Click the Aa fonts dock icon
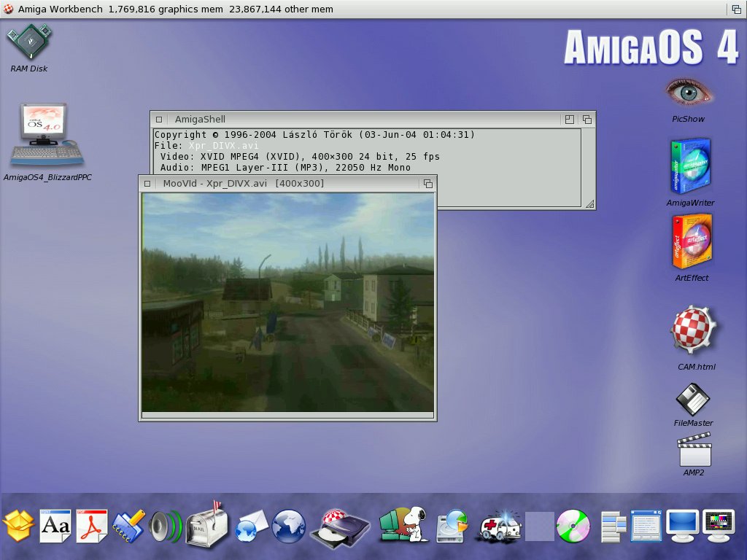The width and height of the screenshot is (747, 560). 55,526
